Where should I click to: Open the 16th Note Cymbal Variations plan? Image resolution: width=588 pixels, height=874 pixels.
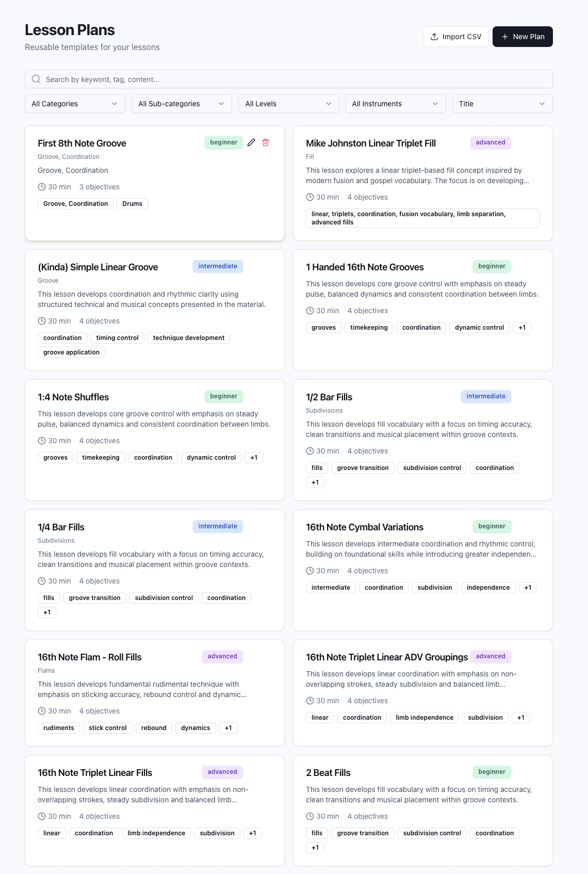tap(365, 527)
